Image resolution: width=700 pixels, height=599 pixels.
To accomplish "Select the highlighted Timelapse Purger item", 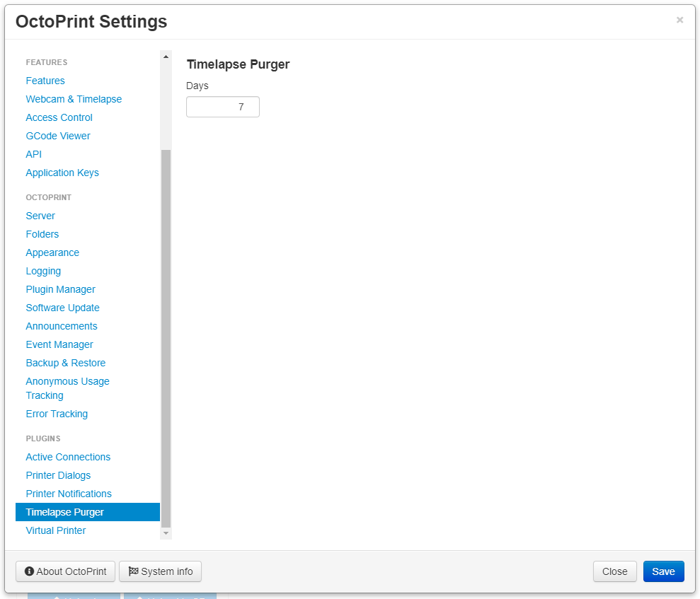I will (88, 512).
